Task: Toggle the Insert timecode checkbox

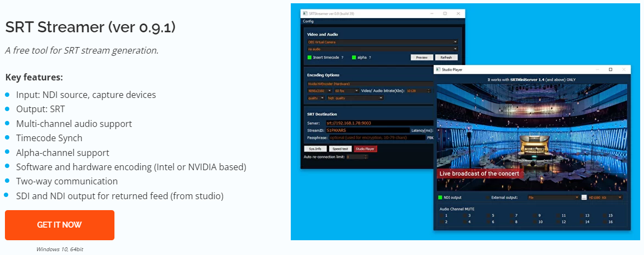Action: (309, 57)
